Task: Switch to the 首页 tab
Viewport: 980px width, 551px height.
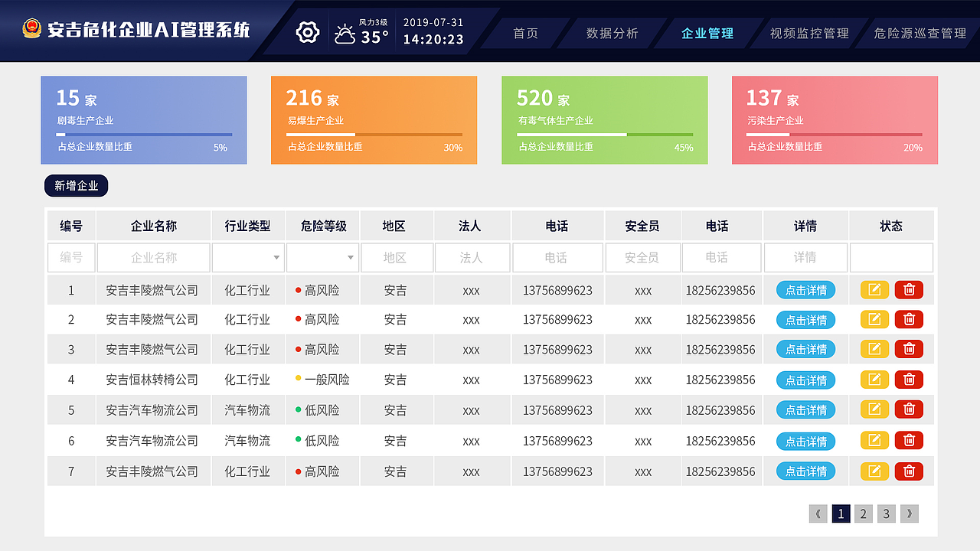Action: 528,33
